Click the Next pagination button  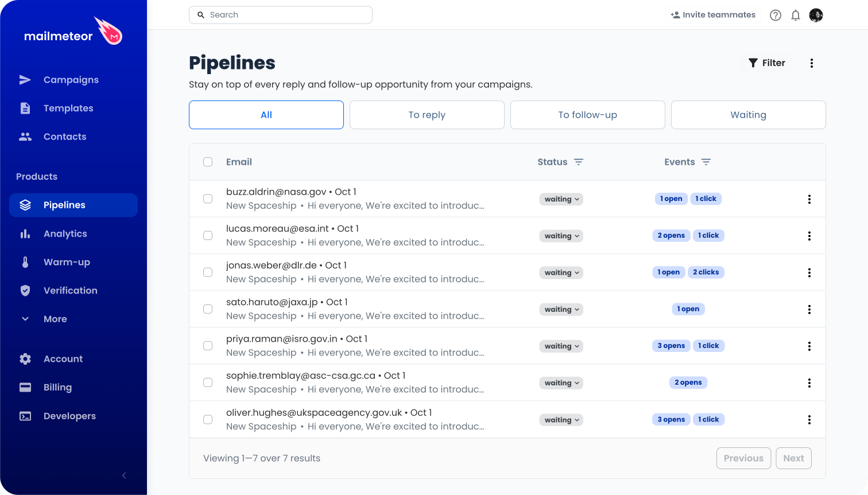793,458
